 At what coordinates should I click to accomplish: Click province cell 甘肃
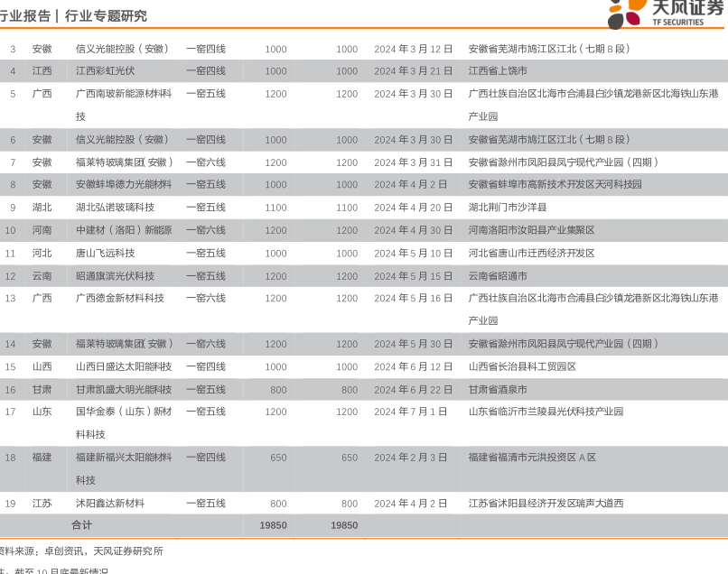[42, 390]
